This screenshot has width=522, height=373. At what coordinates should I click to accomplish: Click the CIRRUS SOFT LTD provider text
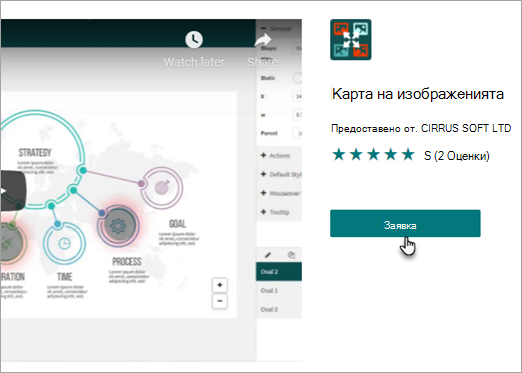point(466,128)
